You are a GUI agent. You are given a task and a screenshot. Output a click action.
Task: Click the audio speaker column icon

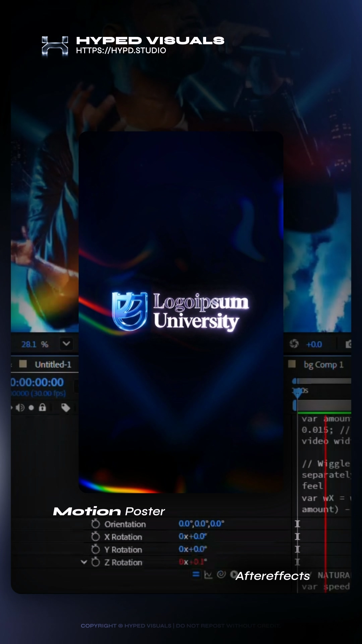click(x=20, y=408)
